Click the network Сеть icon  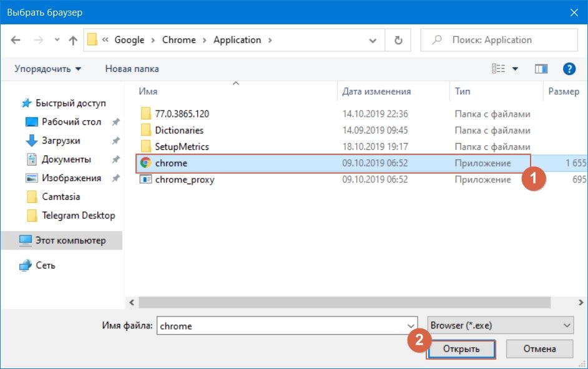[26, 265]
